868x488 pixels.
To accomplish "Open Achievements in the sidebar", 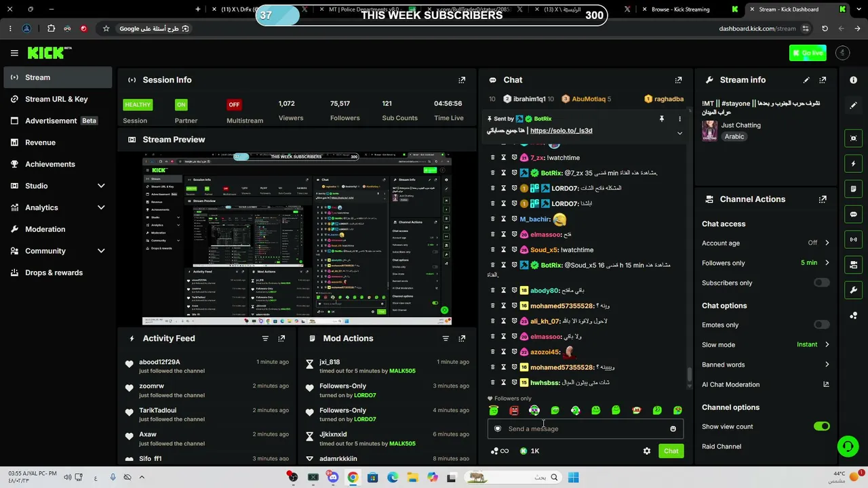I will click(x=58, y=164).
